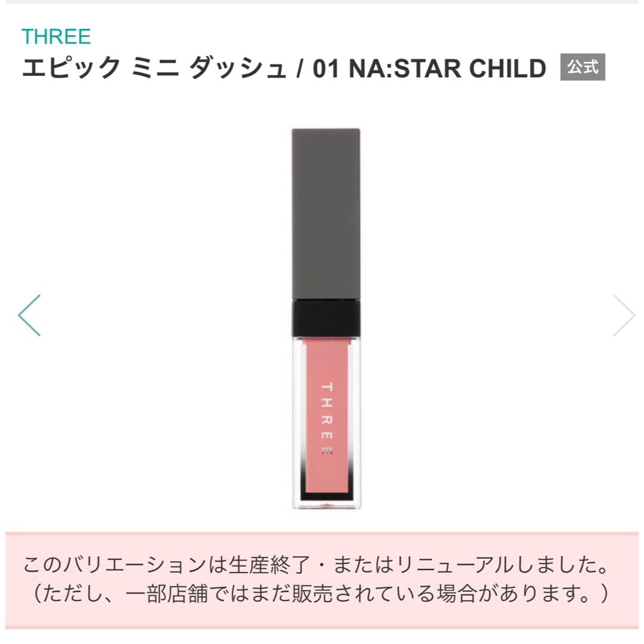Click the vertical THREE logo on the tube
The height and width of the screenshot is (644, 644).
pos(327,419)
